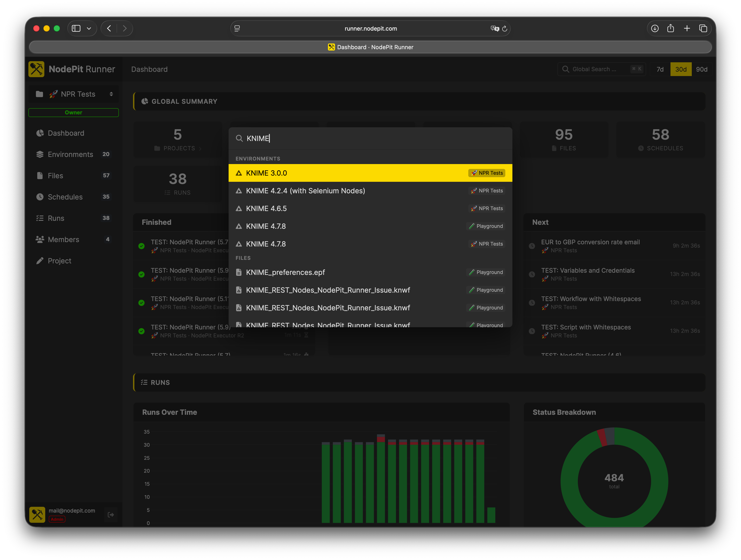Select KNIME 4.2.4 (with Selenium Nodes) result
Screen dimensions: 741x560
[x=370, y=191]
